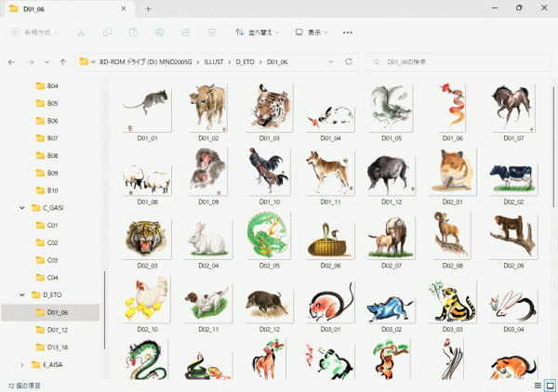Viewport: 558px width, 392px height.
Task: Expand address bar history dropdown
Action: tap(330, 62)
